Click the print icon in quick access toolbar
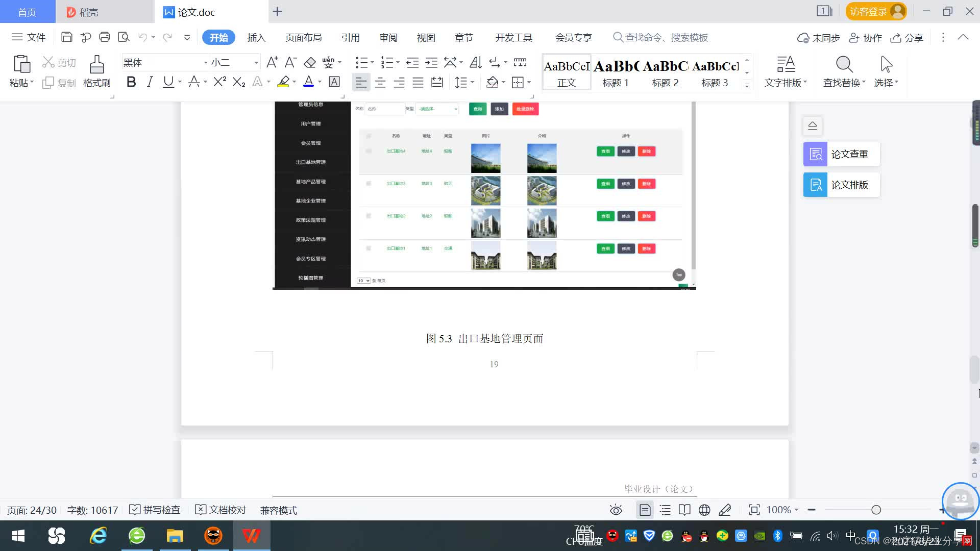 (105, 37)
